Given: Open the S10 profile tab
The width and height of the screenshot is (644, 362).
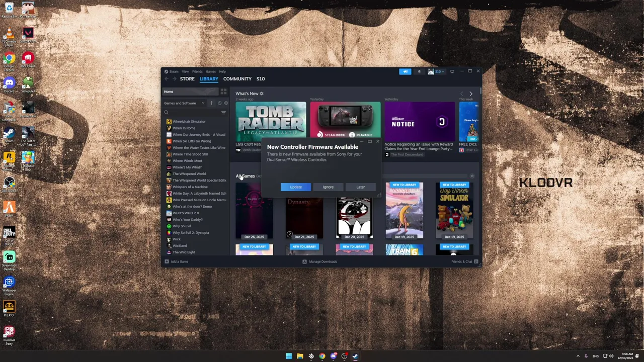Looking at the screenshot, I should click(x=260, y=79).
